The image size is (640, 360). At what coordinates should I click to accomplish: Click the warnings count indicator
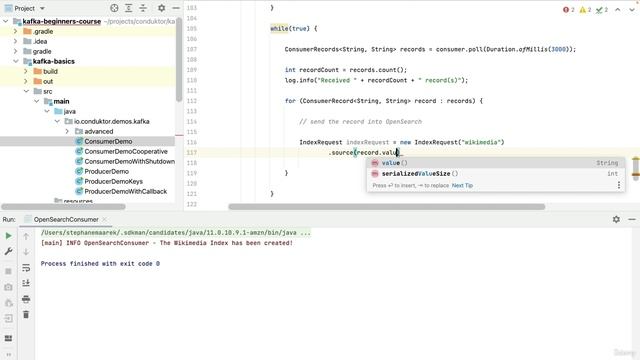(x=585, y=10)
